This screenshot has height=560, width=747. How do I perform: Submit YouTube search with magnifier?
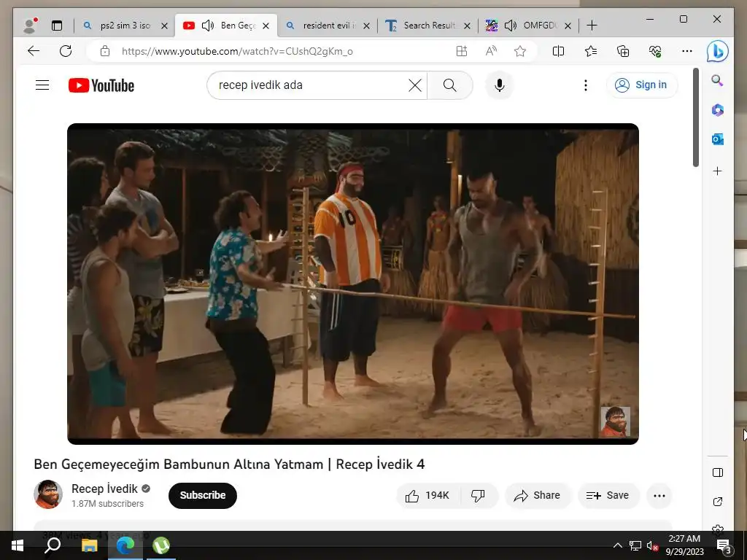449,85
